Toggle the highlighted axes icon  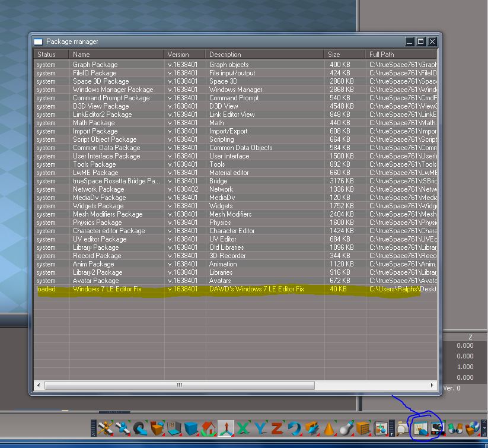point(226,428)
